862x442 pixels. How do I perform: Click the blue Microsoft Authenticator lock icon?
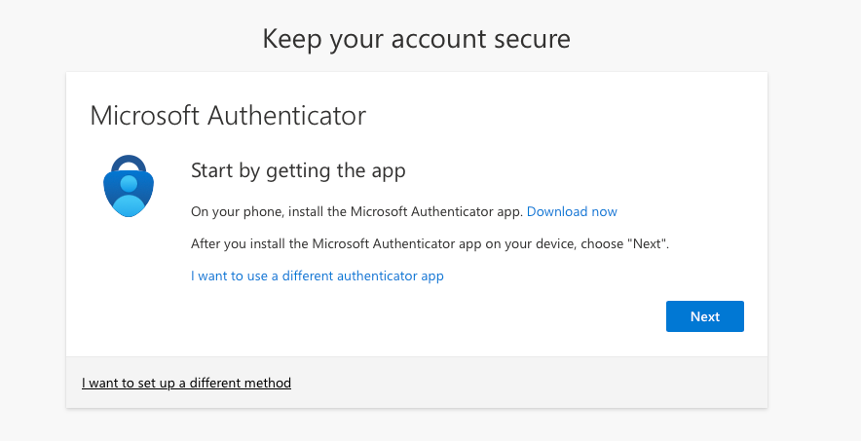coord(129,186)
